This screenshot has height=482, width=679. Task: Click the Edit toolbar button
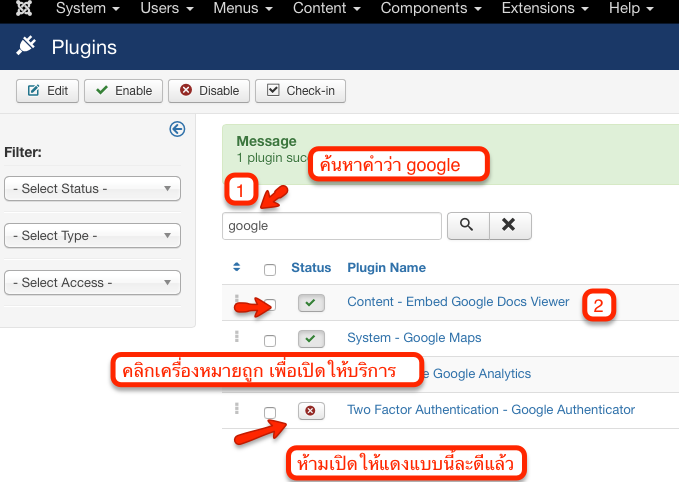click(47, 91)
